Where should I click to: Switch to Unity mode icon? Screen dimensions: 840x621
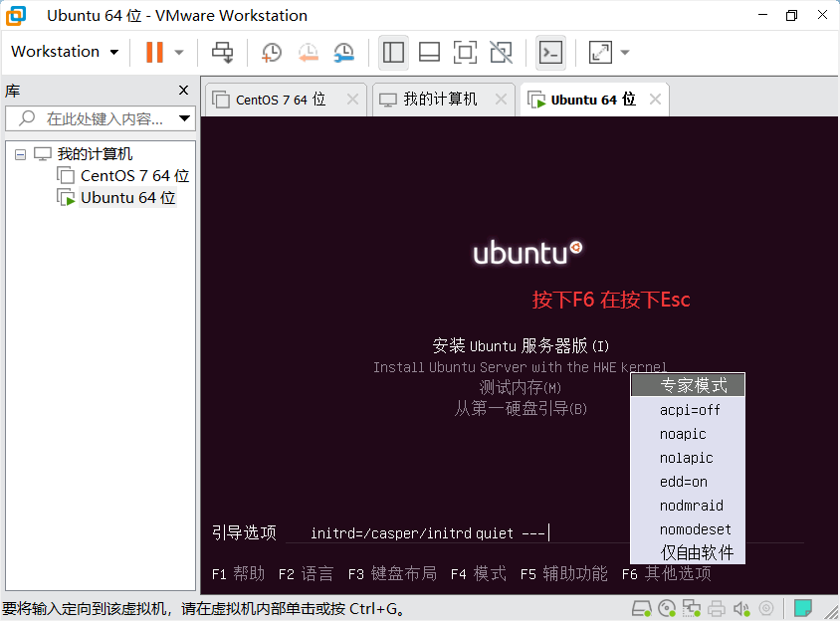(x=501, y=52)
